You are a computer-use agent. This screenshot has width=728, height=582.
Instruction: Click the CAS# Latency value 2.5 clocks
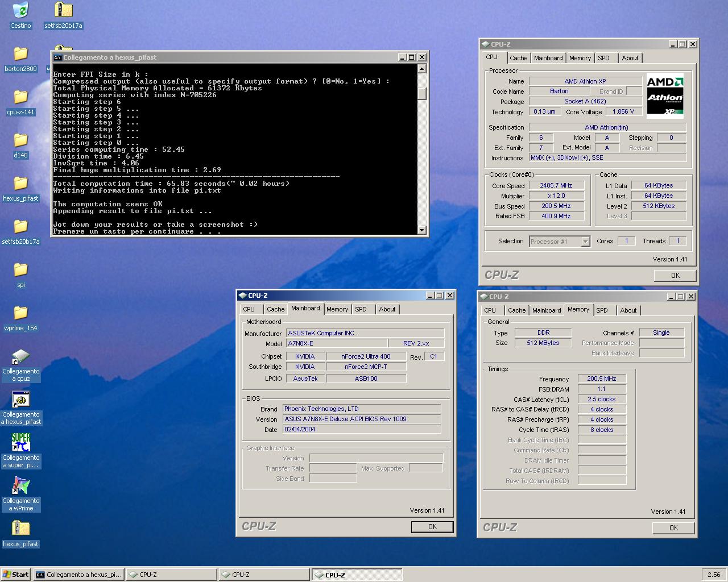[x=602, y=399]
